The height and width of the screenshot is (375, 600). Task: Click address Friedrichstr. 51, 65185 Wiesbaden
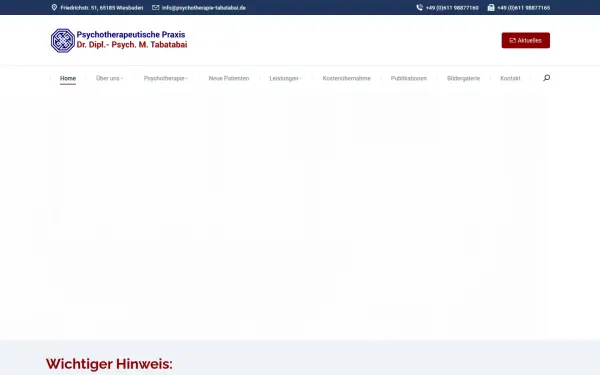(x=102, y=8)
